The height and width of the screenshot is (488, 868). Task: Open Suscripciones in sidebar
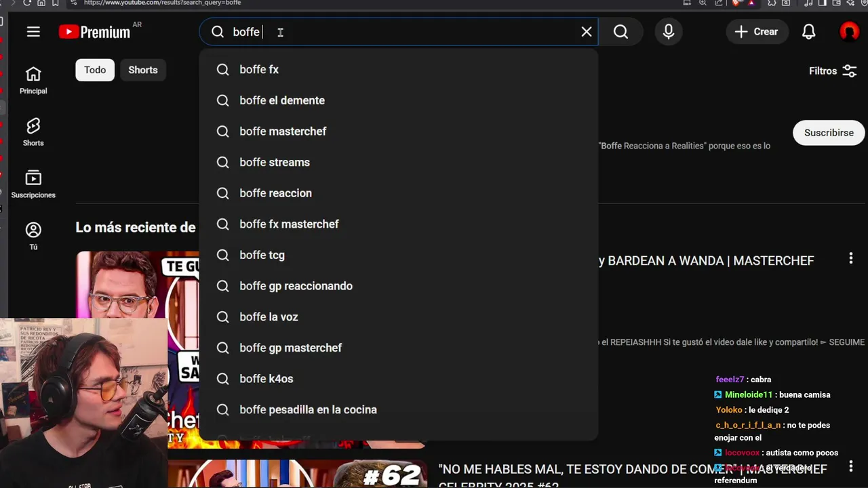pos(33,184)
